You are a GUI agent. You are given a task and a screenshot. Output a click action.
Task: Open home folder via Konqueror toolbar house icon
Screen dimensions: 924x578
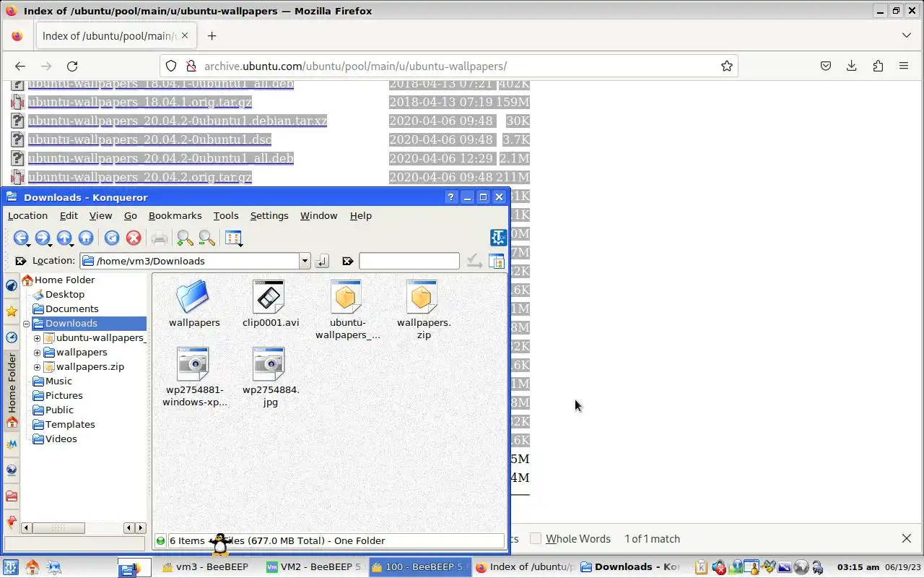[86, 238]
